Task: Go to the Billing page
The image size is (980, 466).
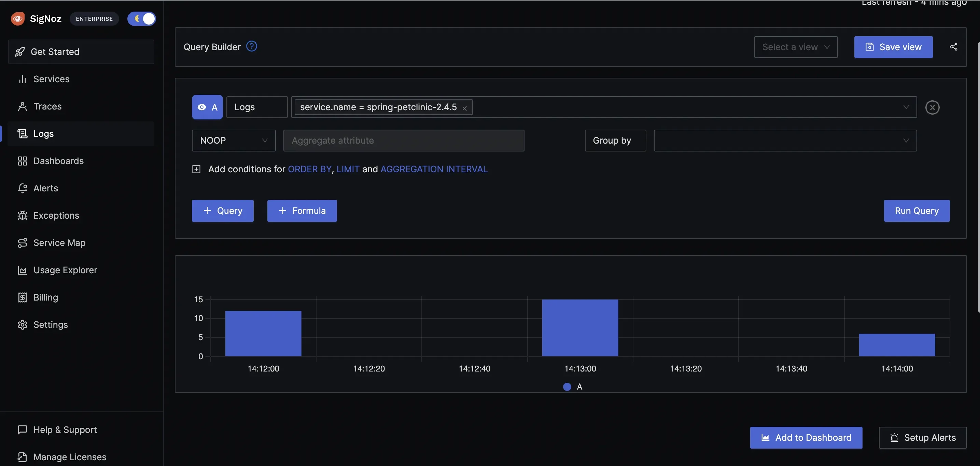Action: (81, 297)
